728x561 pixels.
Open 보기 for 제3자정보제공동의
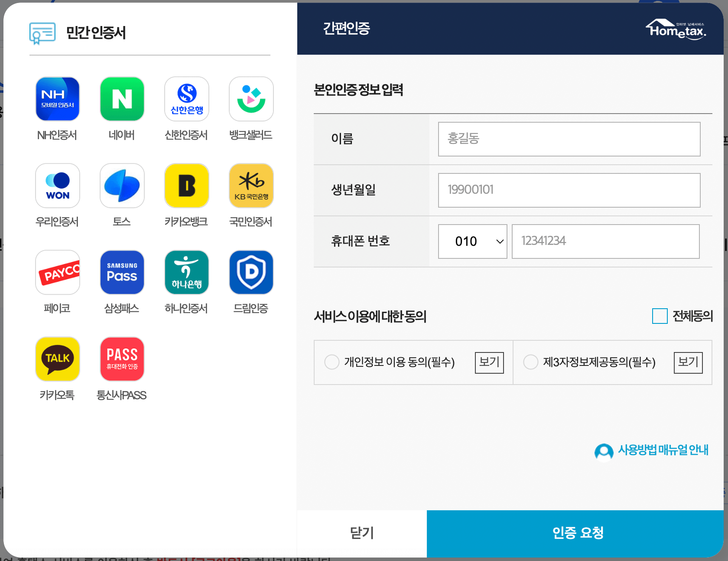coord(688,362)
